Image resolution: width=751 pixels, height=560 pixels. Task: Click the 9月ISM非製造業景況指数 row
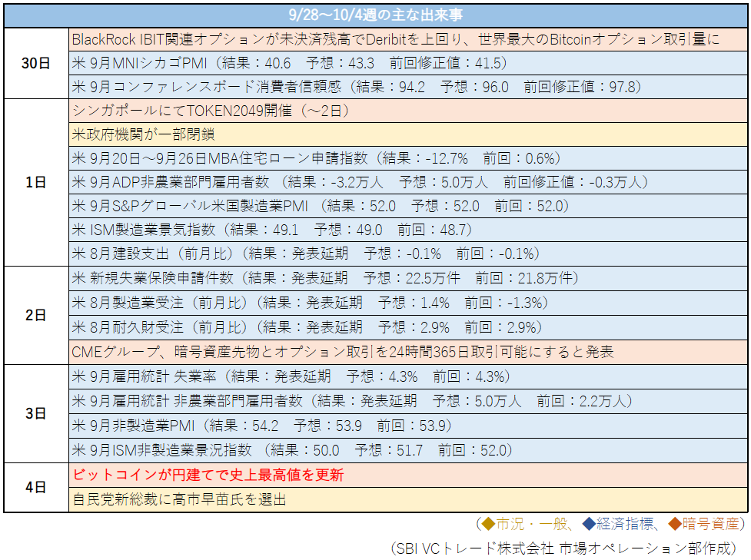(408, 450)
